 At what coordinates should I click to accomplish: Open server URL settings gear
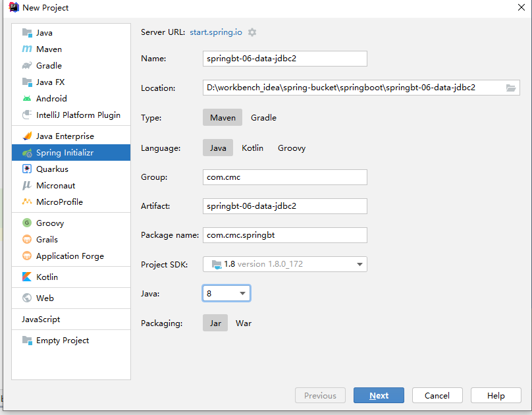252,32
